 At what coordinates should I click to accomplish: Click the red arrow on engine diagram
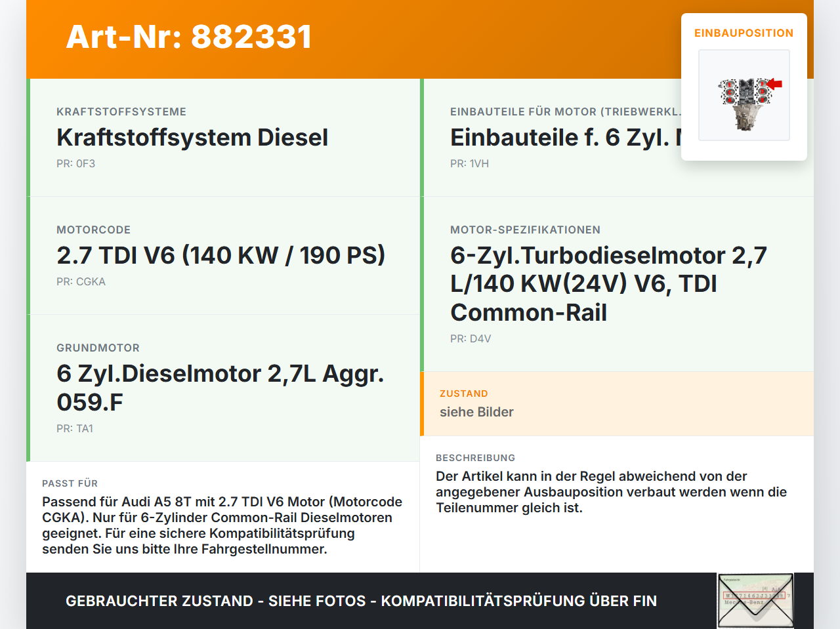[x=775, y=83]
